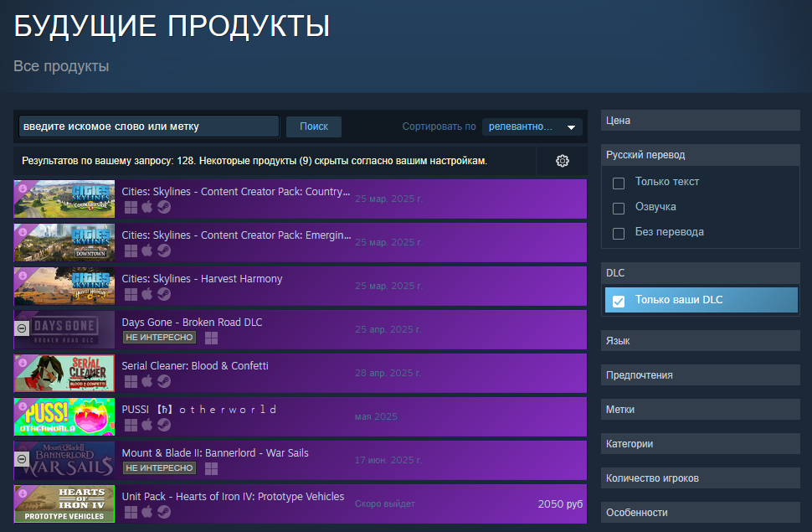Viewport: 812px width, 532px height.
Task: Click Windows icon on Emerging Creator Pack row
Action: click(131, 251)
